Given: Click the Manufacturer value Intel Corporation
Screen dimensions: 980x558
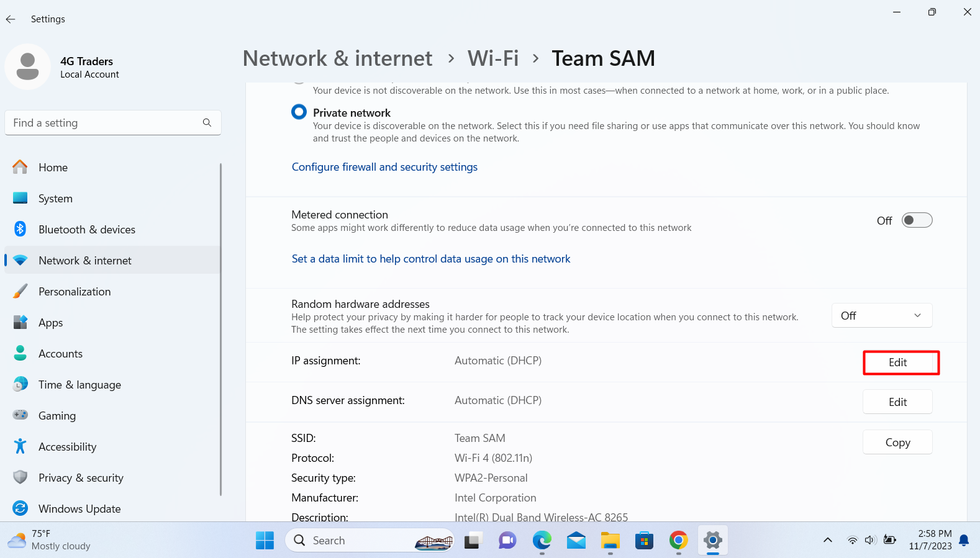Looking at the screenshot, I should 495,498.
